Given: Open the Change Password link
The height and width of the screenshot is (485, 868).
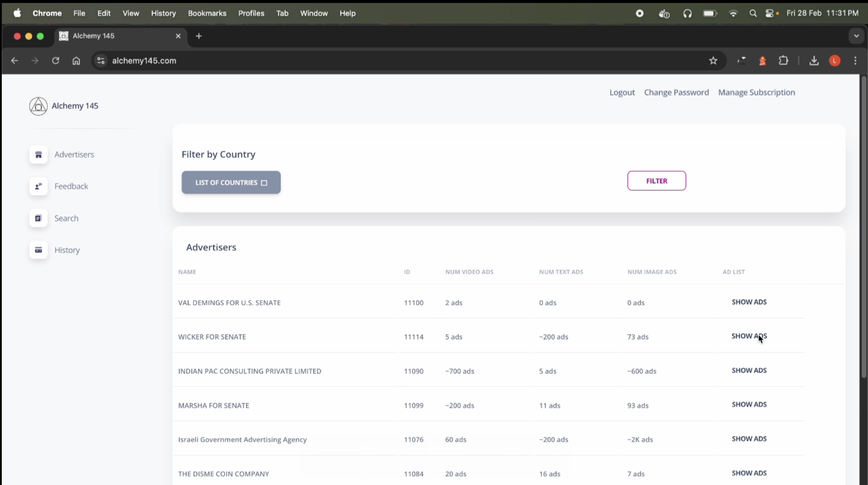Looking at the screenshot, I should pyautogui.click(x=676, y=92).
